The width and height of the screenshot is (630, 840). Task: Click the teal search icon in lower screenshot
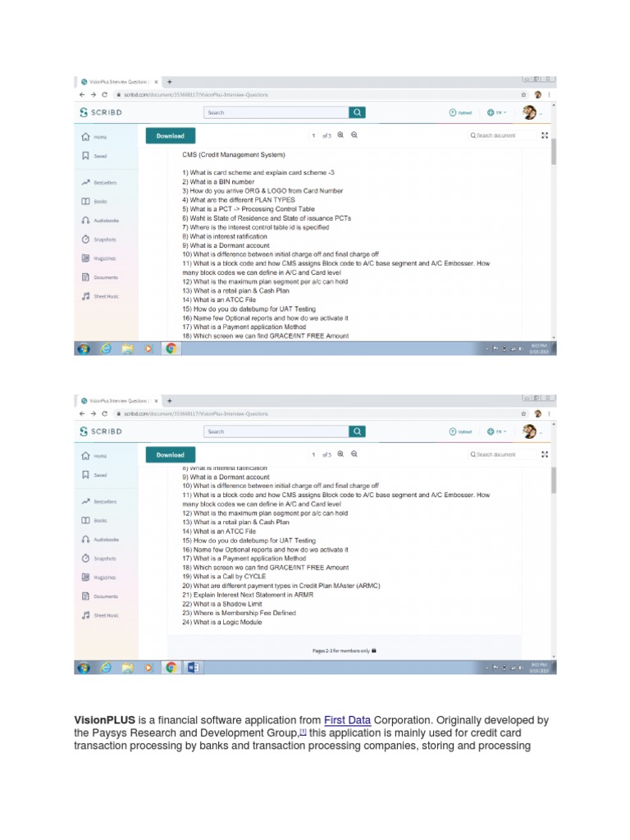[358, 431]
